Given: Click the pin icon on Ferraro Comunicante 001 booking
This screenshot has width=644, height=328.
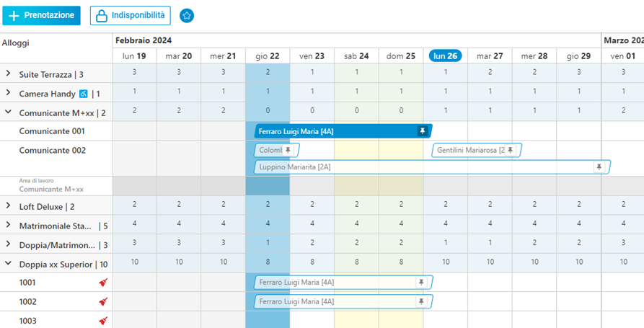Looking at the screenshot, I should [x=423, y=131].
